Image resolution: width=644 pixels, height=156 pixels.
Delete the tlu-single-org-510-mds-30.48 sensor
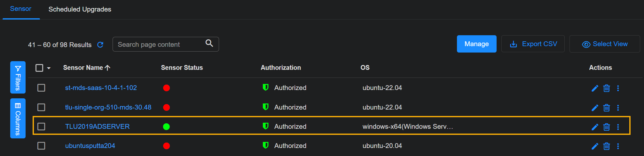[x=606, y=108]
